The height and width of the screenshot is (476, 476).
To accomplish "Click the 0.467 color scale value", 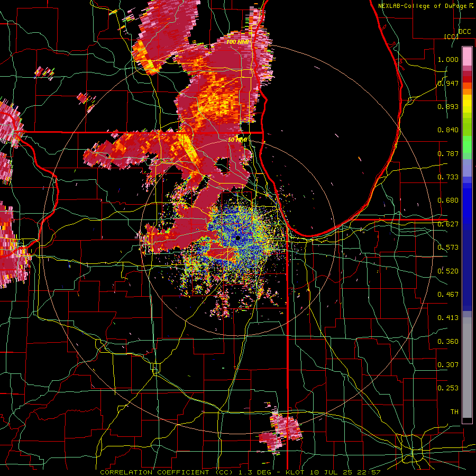I will pos(448,295).
